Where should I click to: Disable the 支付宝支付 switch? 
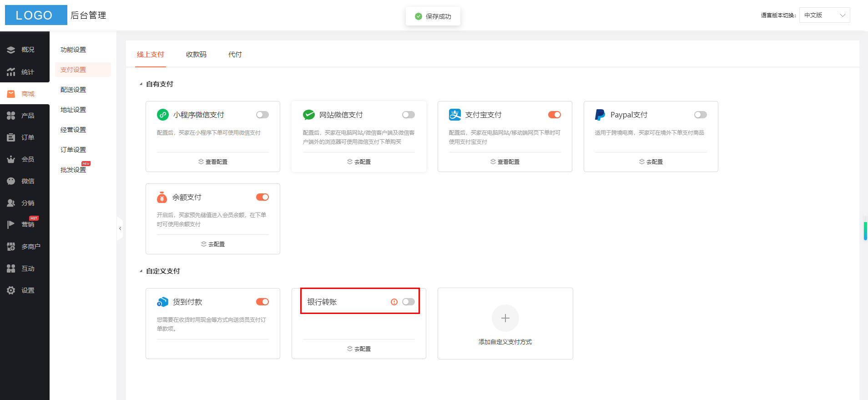tap(555, 115)
